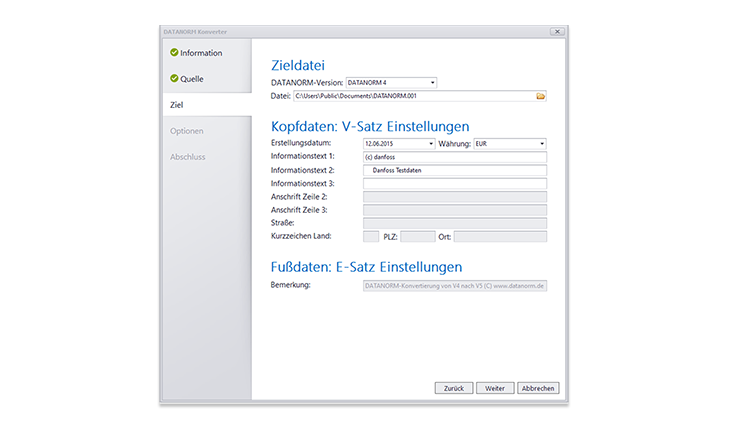Click the Informationstext 1 field
729x430 pixels.
point(454,157)
